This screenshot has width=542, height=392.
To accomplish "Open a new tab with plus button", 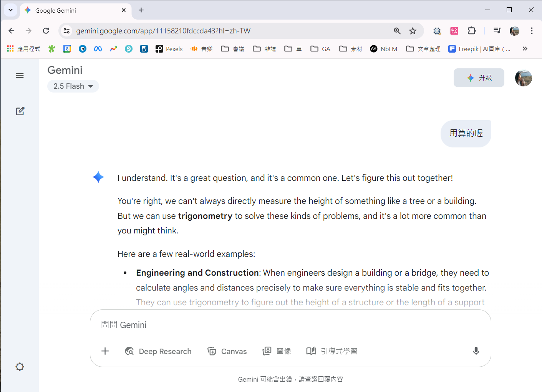I will [141, 10].
